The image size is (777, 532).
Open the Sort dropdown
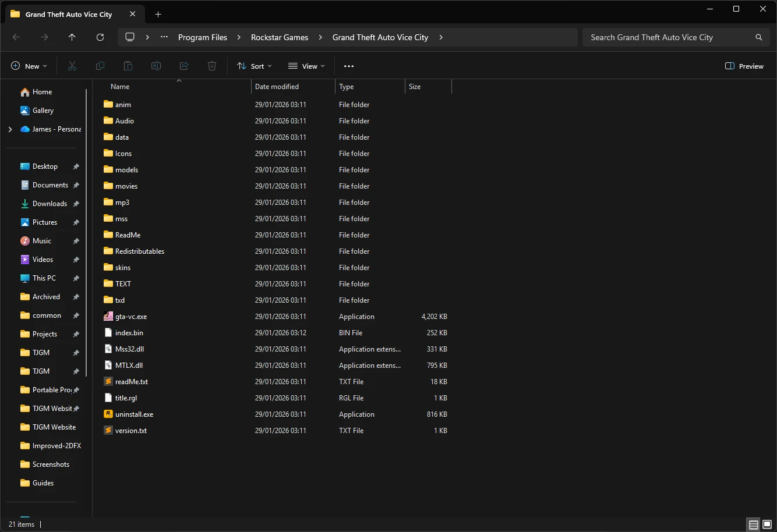(x=254, y=66)
